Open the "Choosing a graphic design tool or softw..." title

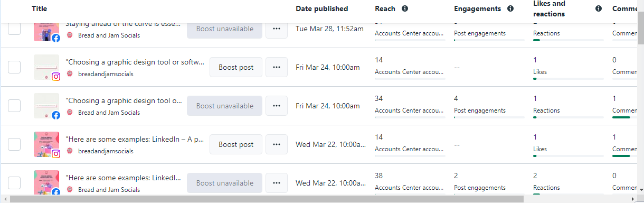135,62
